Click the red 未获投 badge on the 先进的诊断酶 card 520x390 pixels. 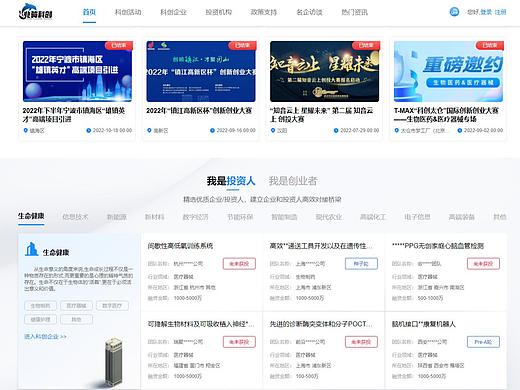pyautogui.click(x=361, y=342)
